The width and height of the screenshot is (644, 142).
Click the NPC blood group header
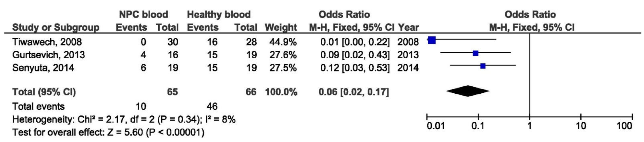coord(144,15)
